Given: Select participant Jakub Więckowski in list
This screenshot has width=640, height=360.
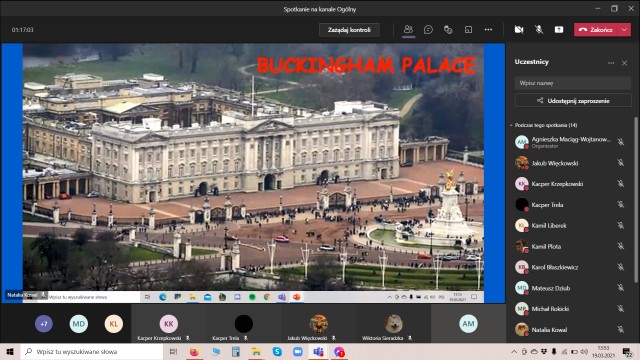Looking at the screenshot, I should 570,163.
